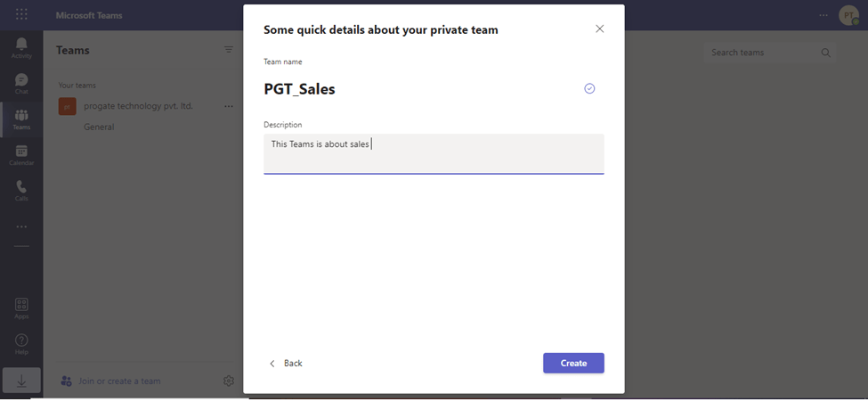Click the Description text field
The width and height of the screenshot is (868, 410).
pyautogui.click(x=434, y=153)
